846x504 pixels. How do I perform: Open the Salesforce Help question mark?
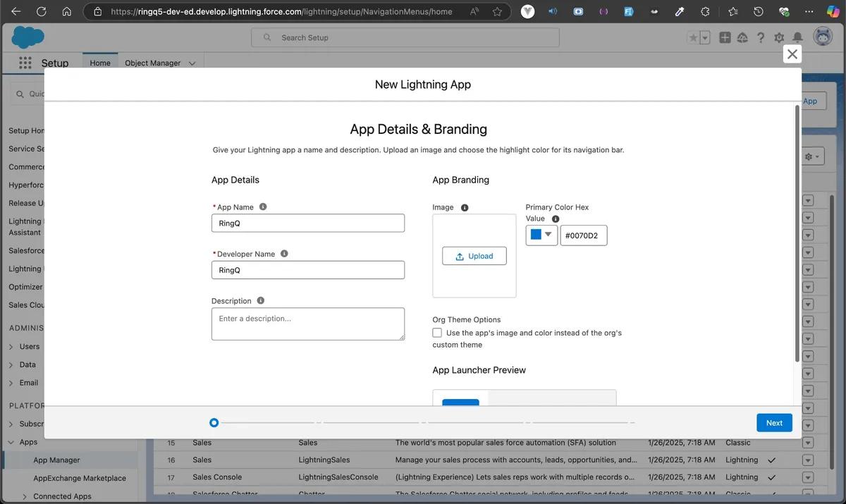click(x=761, y=37)
